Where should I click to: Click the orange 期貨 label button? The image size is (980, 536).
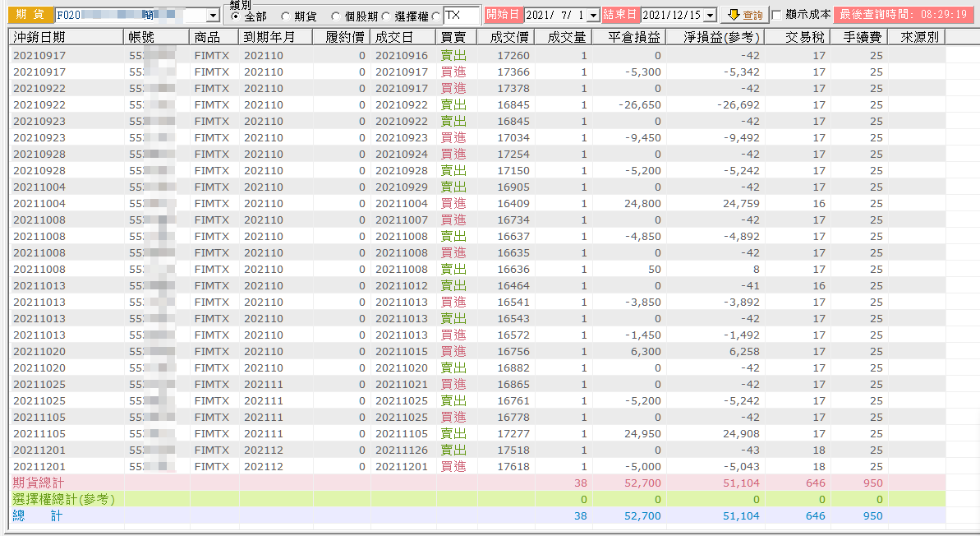30,15
